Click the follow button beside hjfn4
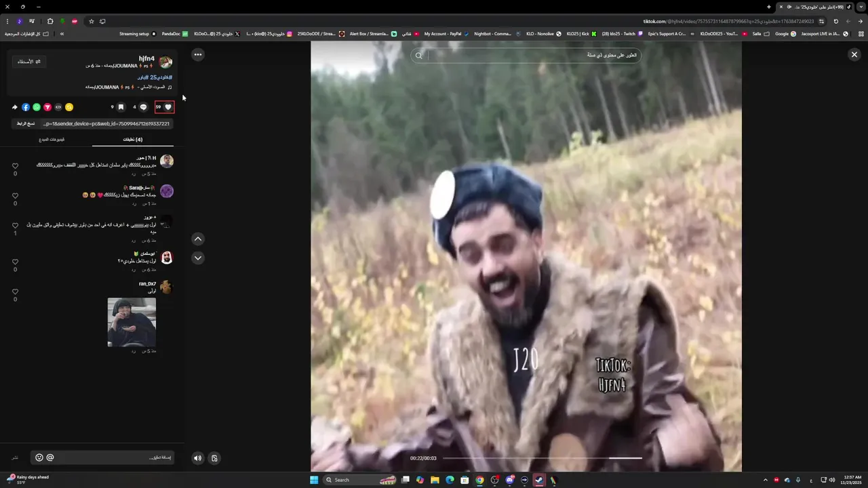Viewport: 868px width, 488px height. pos(28,62)
